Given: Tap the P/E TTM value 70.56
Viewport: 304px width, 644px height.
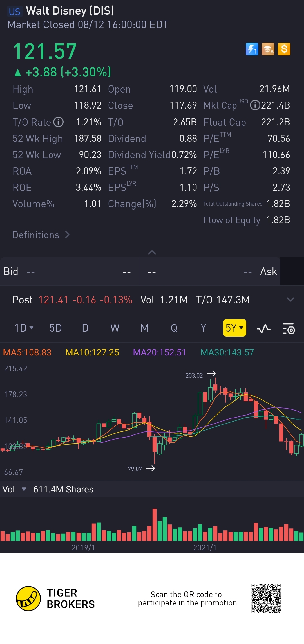Looking at the screenshot, I should [279, 138].
